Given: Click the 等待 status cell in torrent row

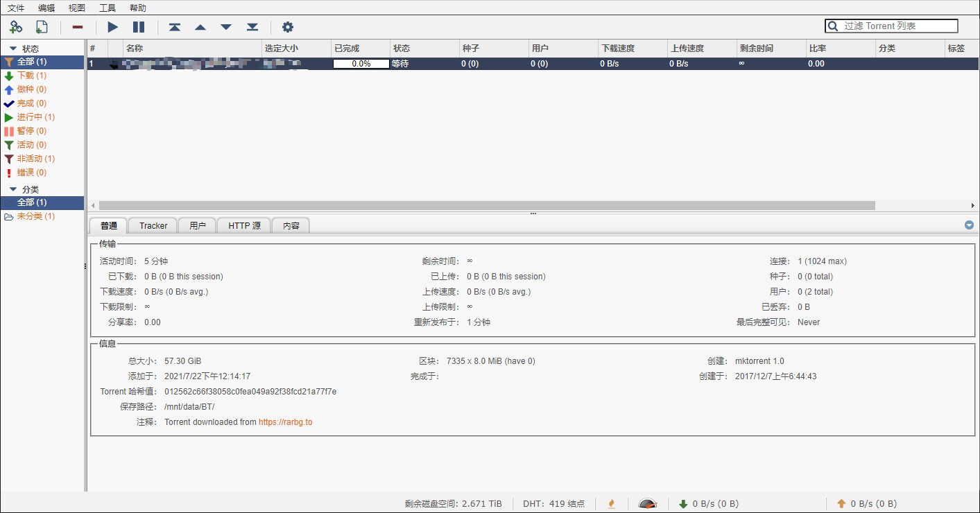Looking at the screenshot, I should coord(400,63).
